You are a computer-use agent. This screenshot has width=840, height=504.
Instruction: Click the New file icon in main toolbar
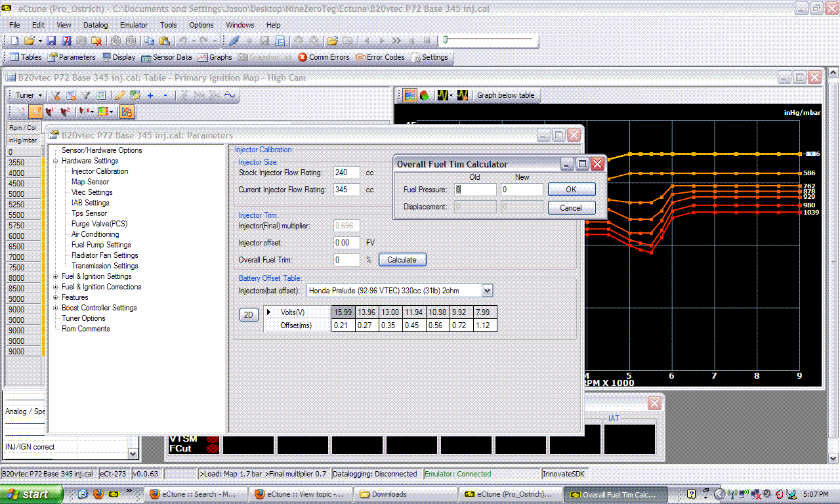tap(14, 41)
